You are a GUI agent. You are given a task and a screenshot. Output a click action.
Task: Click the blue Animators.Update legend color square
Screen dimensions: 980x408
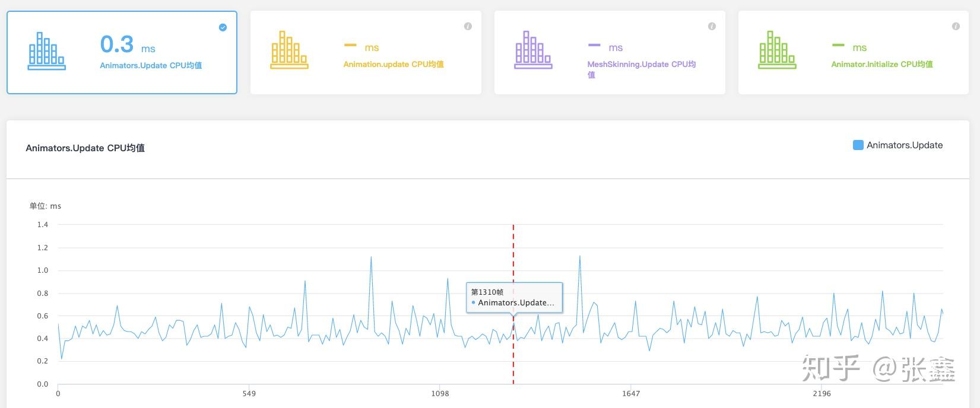[x=858, y=145]
